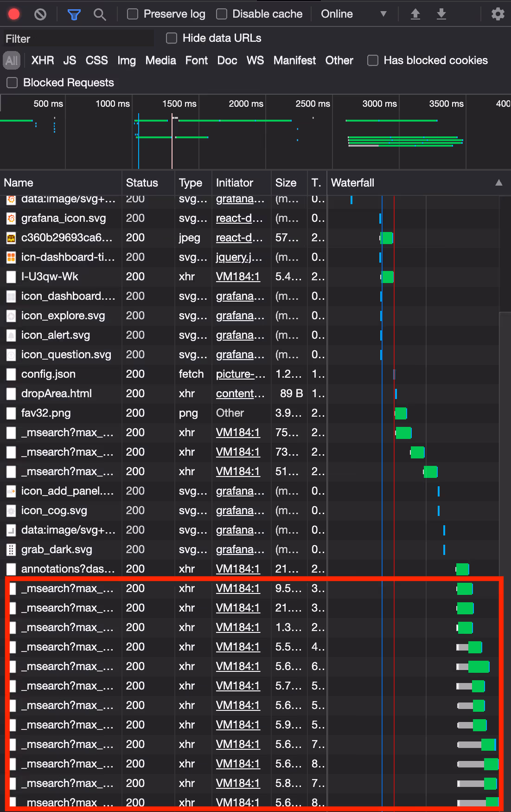This screenshot has width=511, height=812.
Task: Click into the Filter text field
Action: coord(78,39)
